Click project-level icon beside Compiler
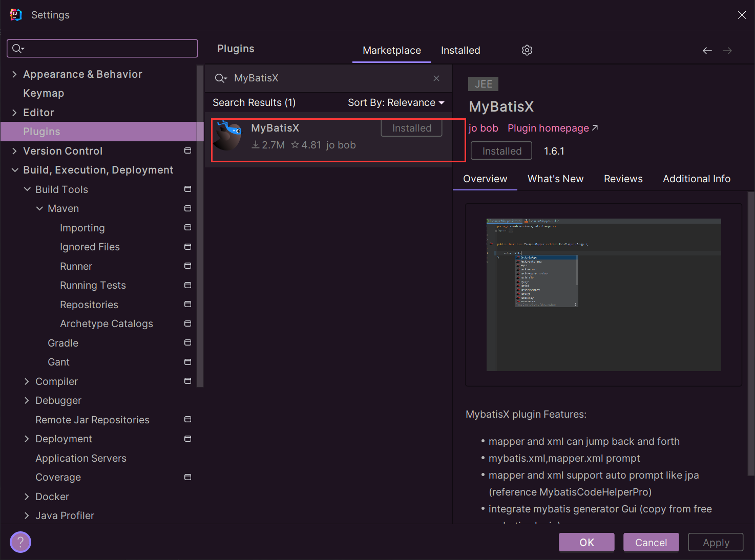 (188, 381)
